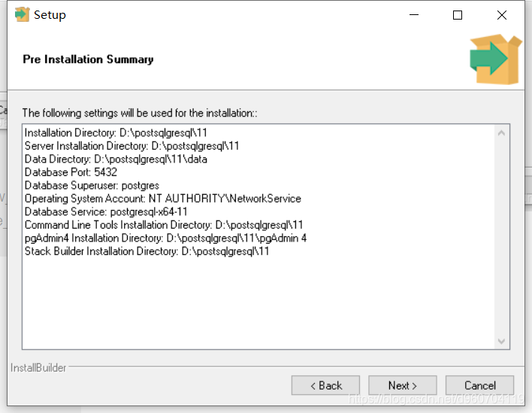Cancel the installation
This screenshot has width=532, height=413.
point(479,385)
